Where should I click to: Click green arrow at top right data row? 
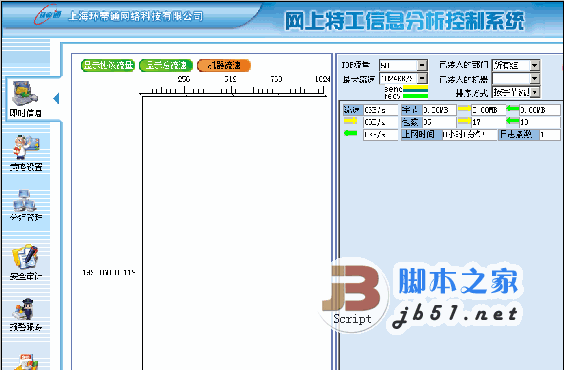click(513, 108)
